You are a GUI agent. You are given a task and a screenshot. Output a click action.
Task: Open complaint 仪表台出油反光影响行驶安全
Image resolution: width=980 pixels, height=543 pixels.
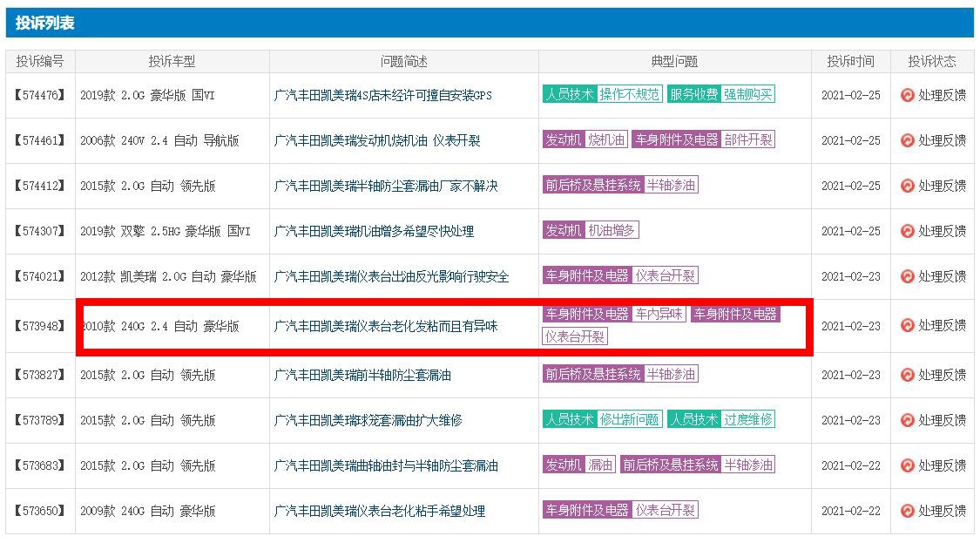click(x=392, y=276)
